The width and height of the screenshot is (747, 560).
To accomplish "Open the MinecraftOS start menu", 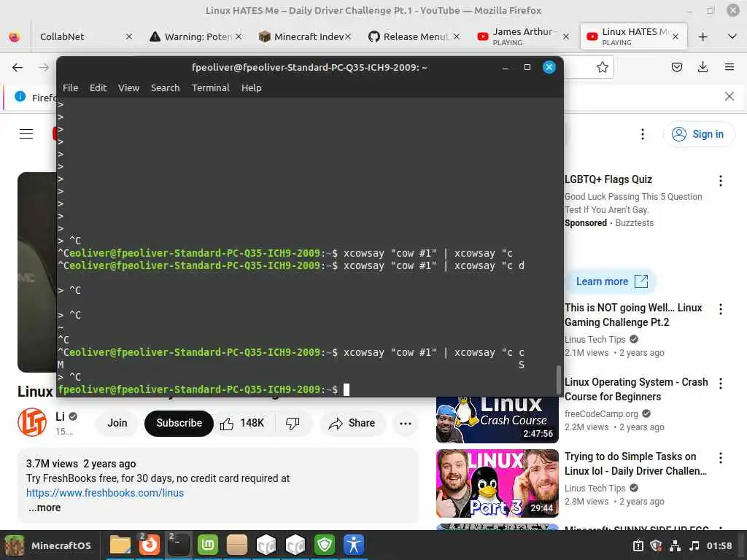I will pos(47,545).
